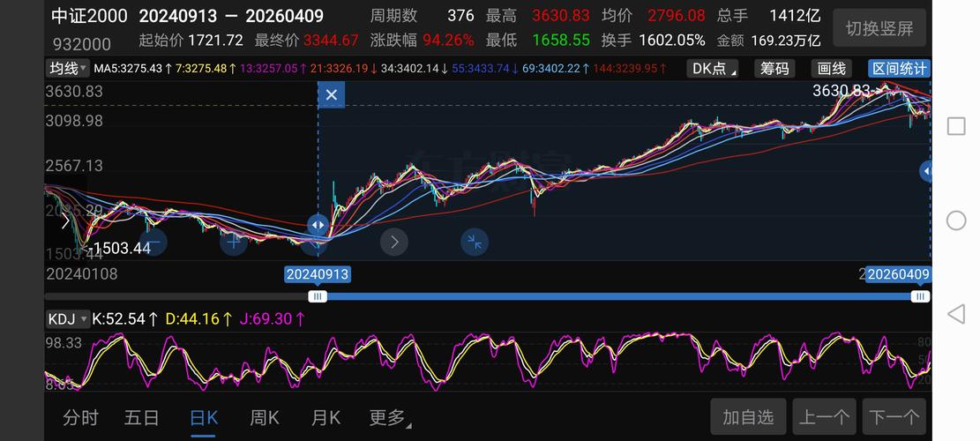This screenshot has width=980, height=441.
Task: Tap the collapse arrows icon on chart
Action: click(475, 242)
